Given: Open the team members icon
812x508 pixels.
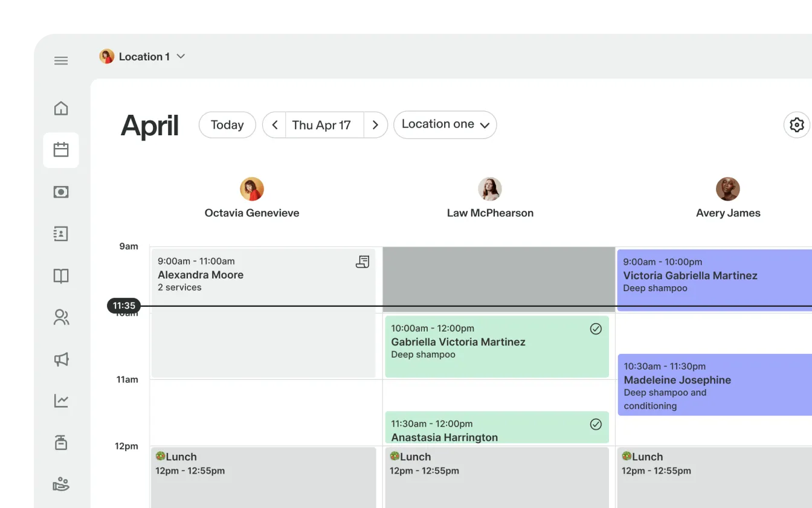Looking at the screenshot, I should click(60, 317).
